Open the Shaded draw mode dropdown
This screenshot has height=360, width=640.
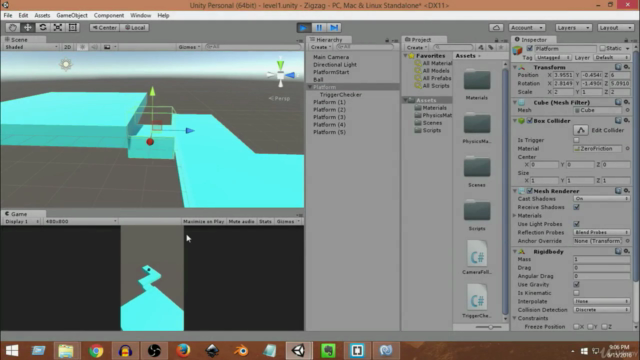tap(31, 47)
